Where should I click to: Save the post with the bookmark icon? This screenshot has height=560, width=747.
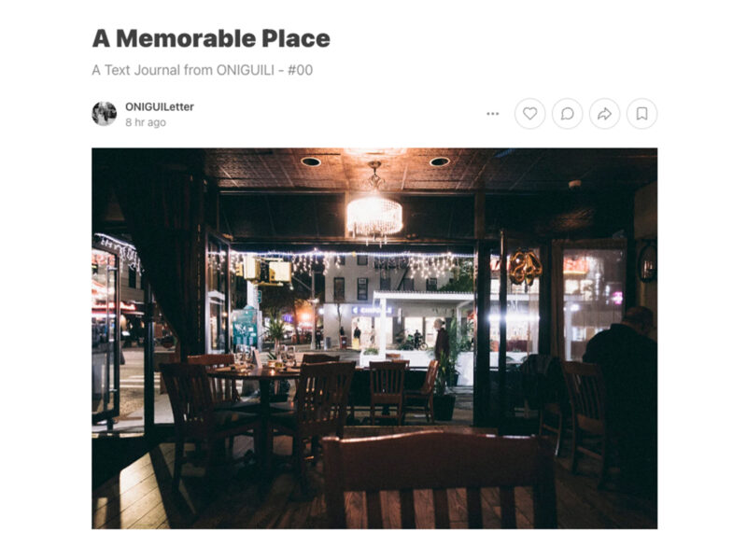641,114
